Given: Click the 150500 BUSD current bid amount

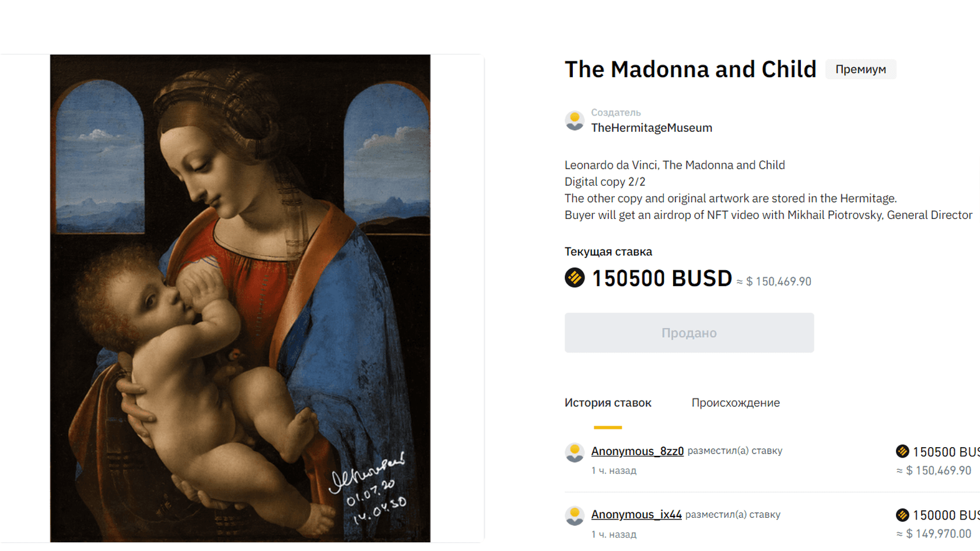Looking at the screenshot, I should (x=661, y=278).
